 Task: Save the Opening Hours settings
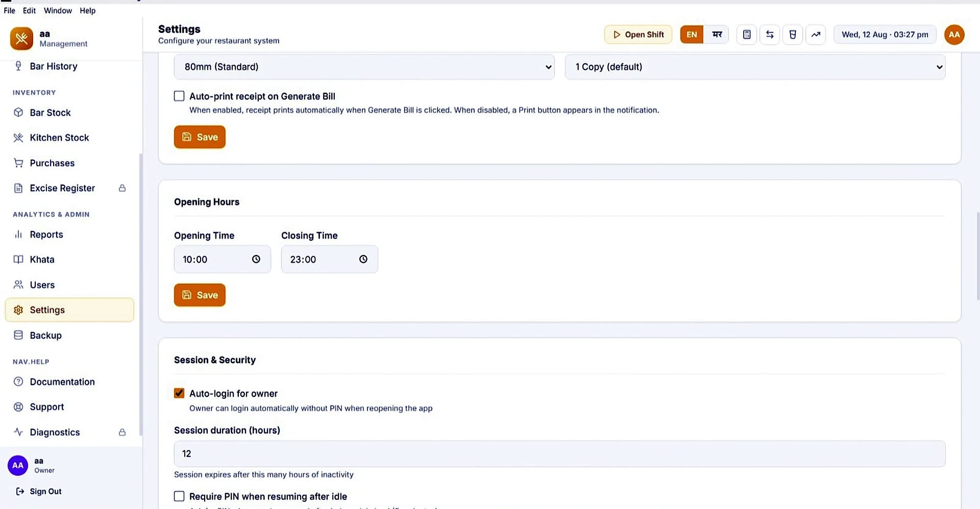point(200,295)
